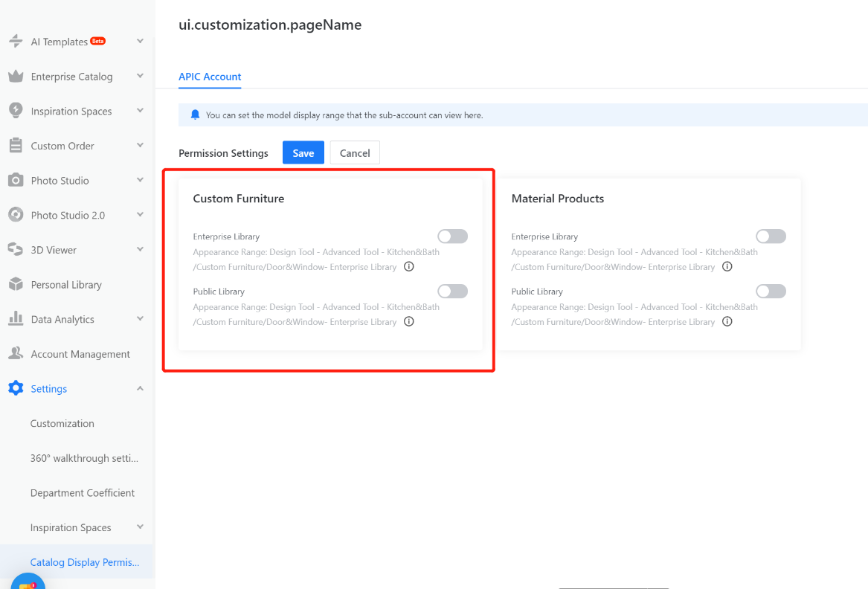The width and height of the screenshot is (868, 589).
Task: Click the Inspiration Spaces lightbulb icon
Action: click(x=16, y=111)
